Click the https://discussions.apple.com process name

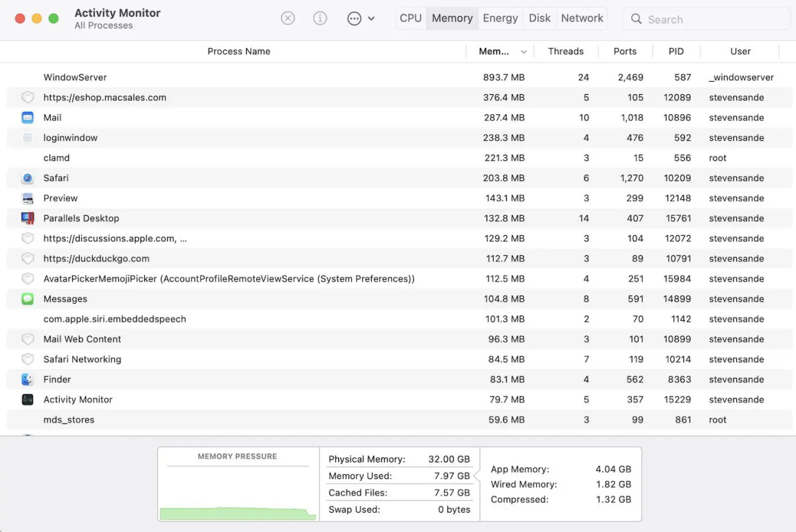pos(115,239)
